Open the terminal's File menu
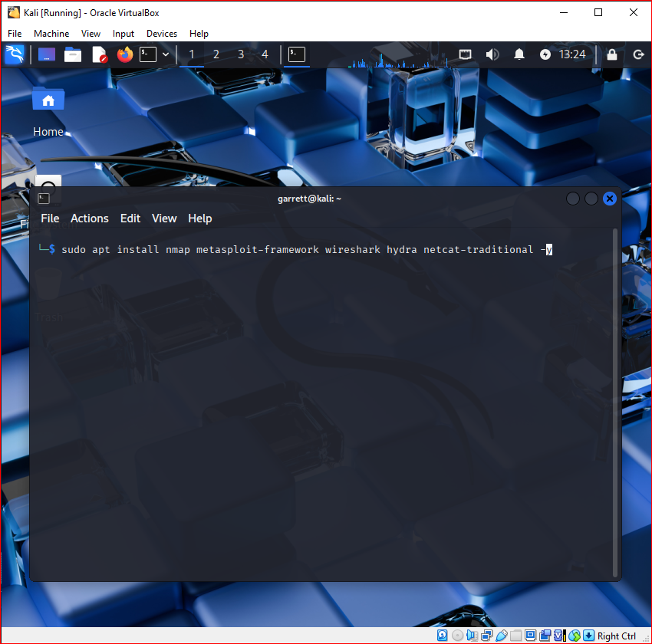Viewport: 652px width, 644px height. (x=50, y=219)
